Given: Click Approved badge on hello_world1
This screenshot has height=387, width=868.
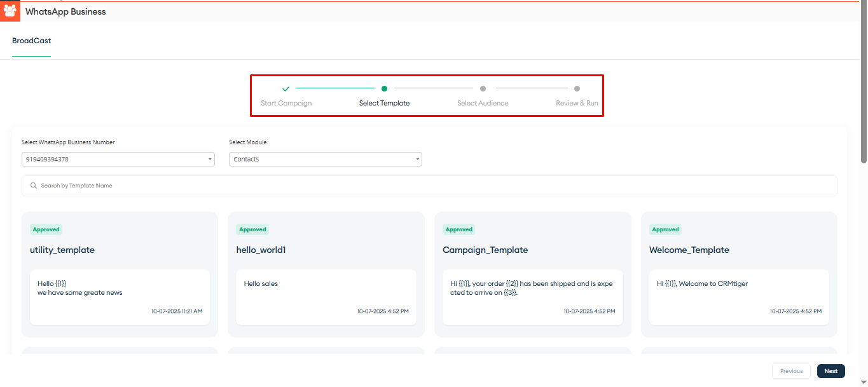Looking at the screenshot, I should pyautogui.click(x=252, y=229).
